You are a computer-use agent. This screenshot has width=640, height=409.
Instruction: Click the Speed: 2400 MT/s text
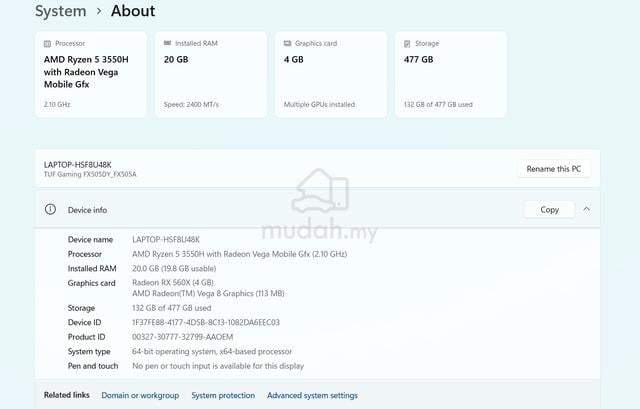[x=191, y=104]
